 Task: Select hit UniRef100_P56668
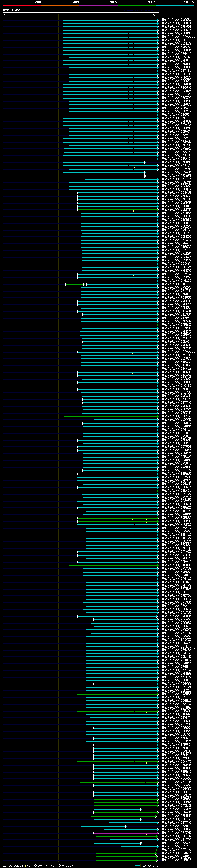(176, 775)
